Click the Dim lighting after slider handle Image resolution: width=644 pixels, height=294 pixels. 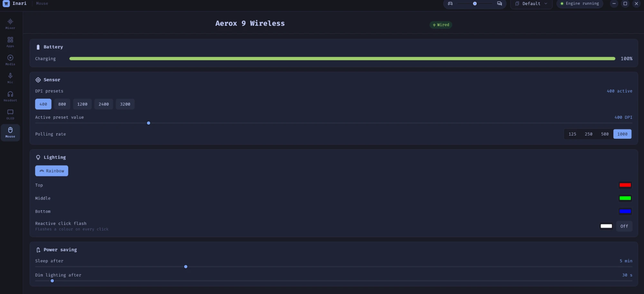click(52, 281)
